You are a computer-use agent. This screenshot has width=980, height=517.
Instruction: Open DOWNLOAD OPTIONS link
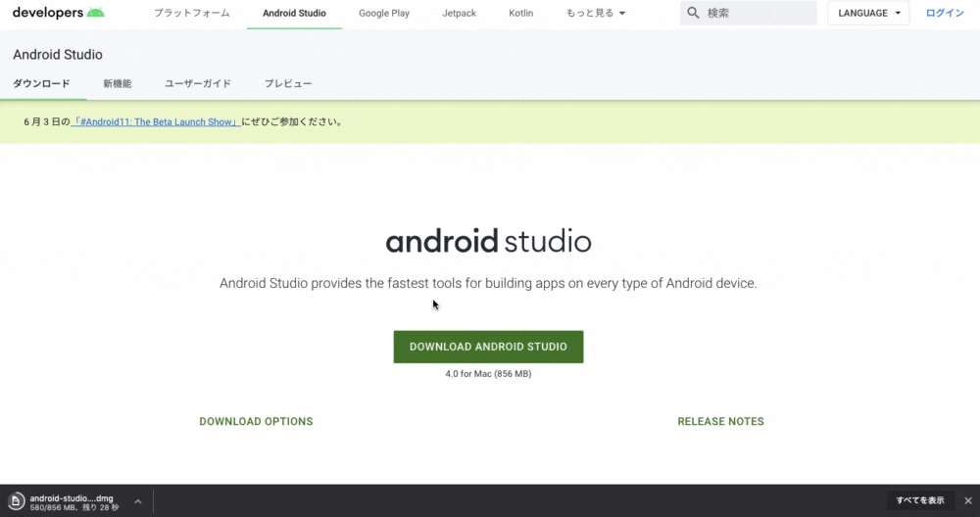point(256,421)
